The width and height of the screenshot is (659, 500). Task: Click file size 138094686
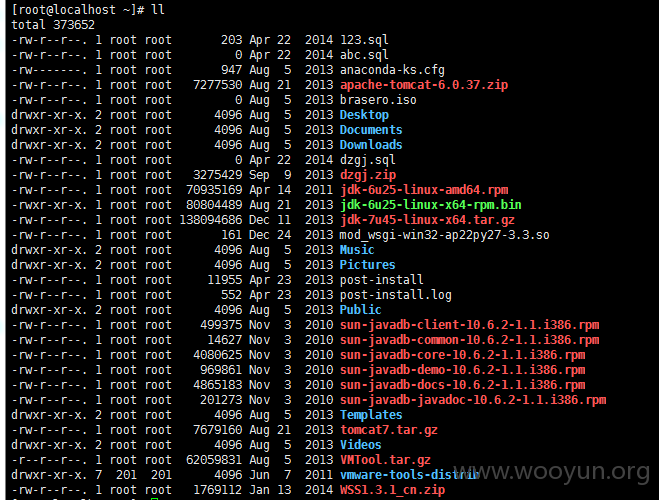(x=211, y=220)
